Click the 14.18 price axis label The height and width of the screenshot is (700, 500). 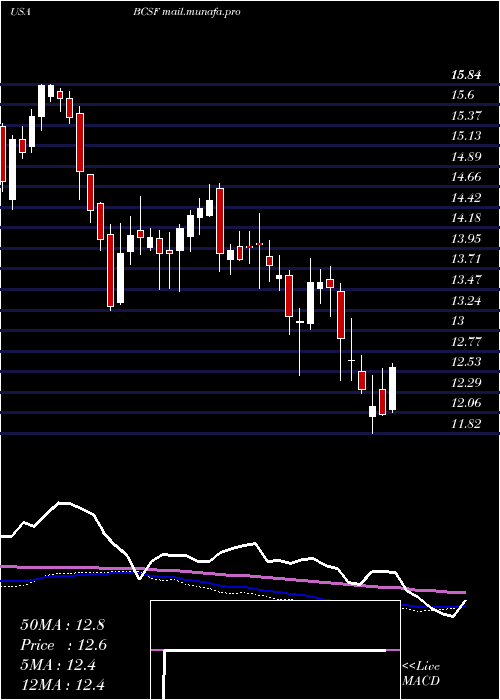(467, 218)
